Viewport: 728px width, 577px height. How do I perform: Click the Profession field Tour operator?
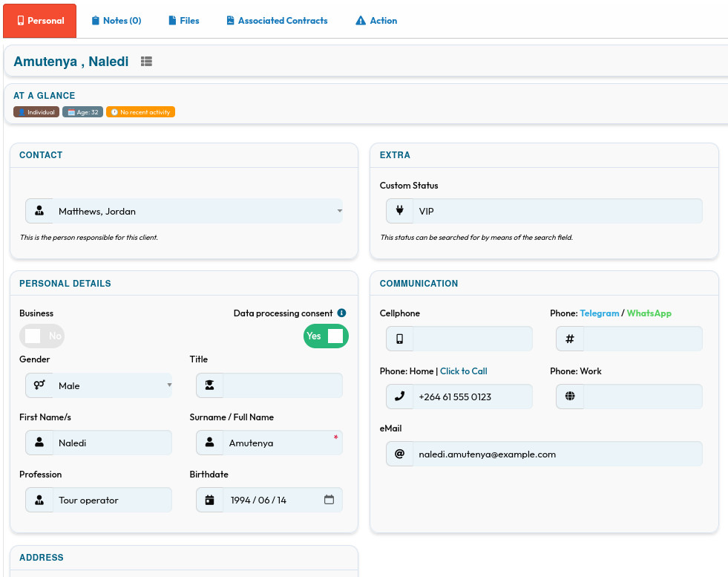pos(112,500)
